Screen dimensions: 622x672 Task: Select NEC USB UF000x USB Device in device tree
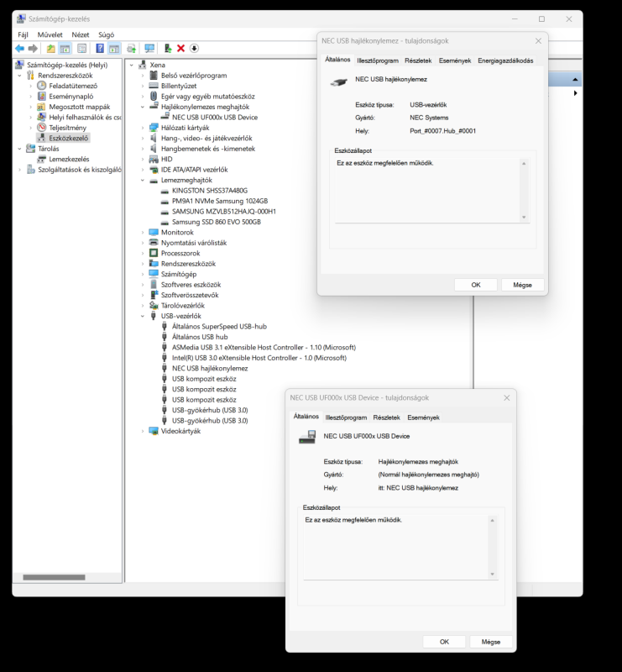coord(215,117)
